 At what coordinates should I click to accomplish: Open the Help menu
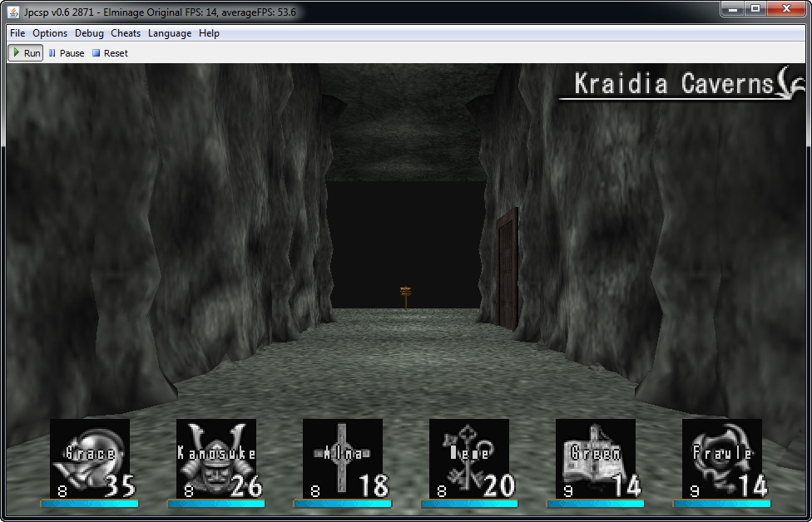coord(209,33)
